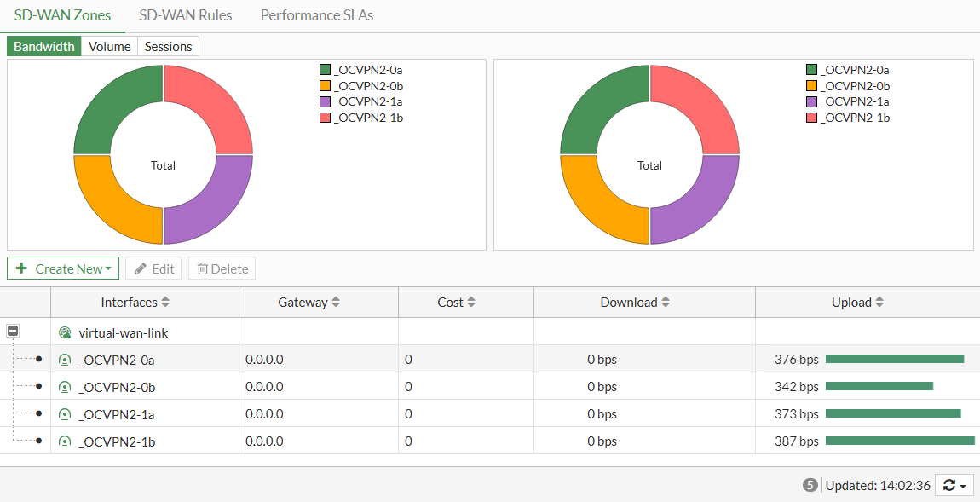Switch charts to Sessions view

[x=168, y=47]
